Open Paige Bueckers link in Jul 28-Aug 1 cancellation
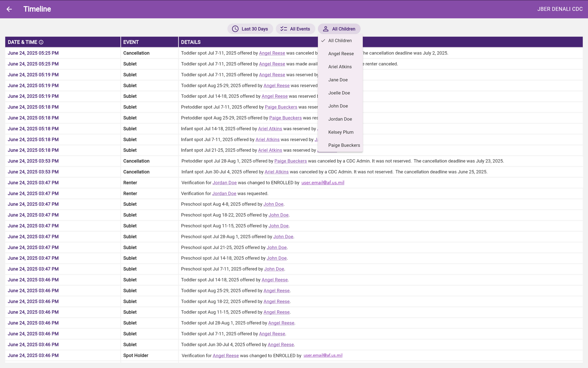588x368 pixels. pyautogui.click(x=290, y=161)
